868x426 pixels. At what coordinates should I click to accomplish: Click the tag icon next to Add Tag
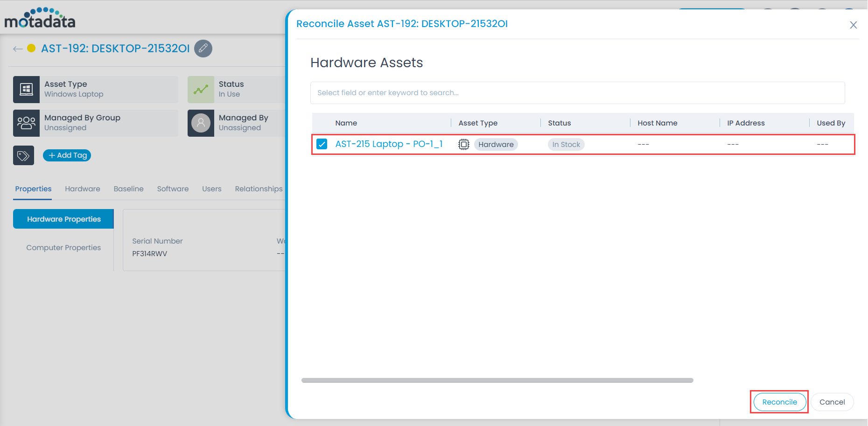23,155
